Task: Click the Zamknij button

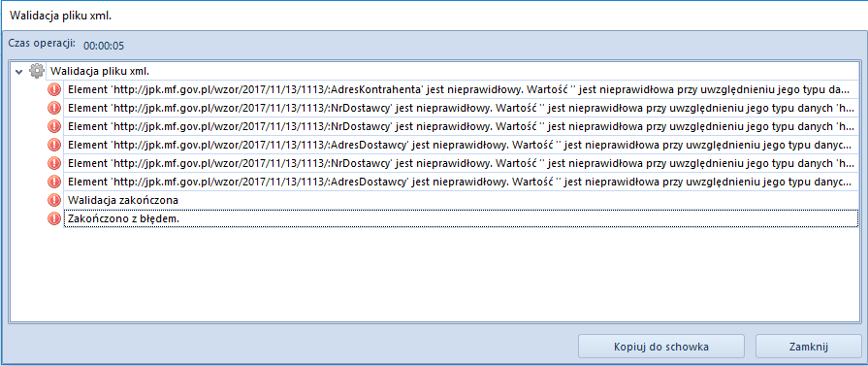Action: click(x=808, y=347)
